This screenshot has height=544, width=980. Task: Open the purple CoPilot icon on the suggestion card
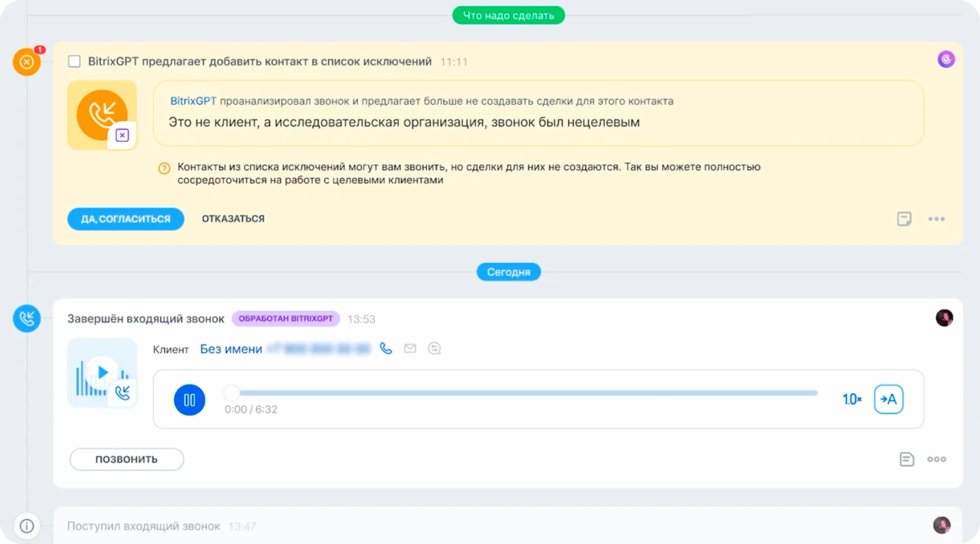coord(946,60)
